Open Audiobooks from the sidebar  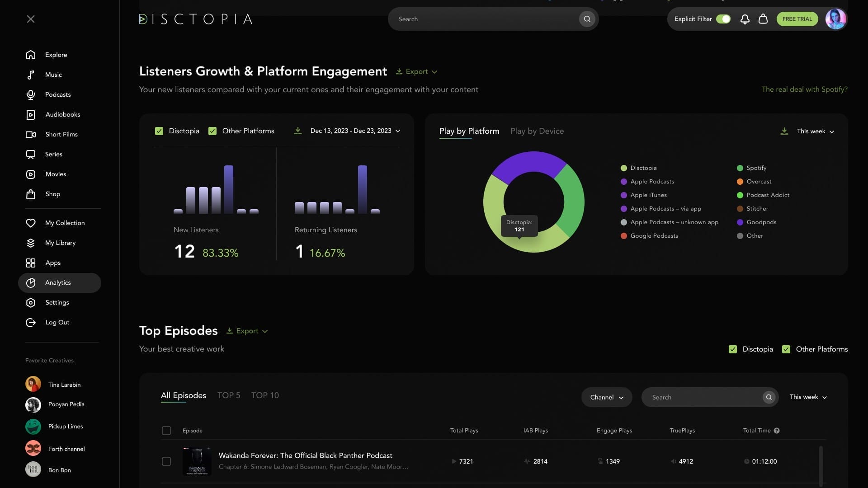pyautogui.click(x=62, y=114)
